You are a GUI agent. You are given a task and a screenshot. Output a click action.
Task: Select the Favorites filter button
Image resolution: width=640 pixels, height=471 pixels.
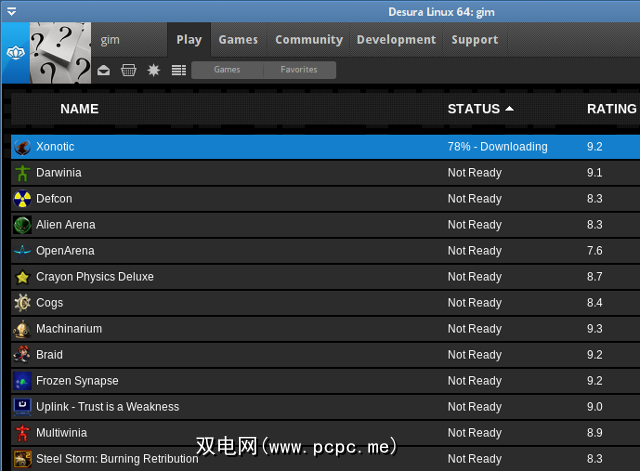pos(299,70)
